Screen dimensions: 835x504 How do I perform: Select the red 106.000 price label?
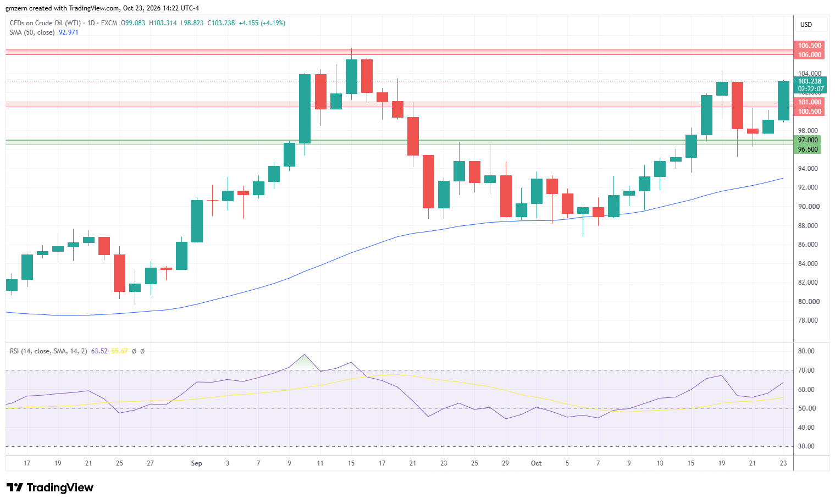[x=810, y=55]
